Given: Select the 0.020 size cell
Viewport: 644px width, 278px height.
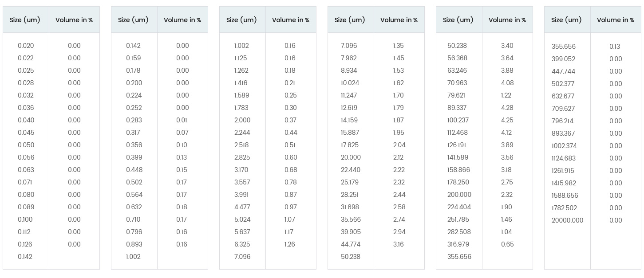Looking at the screenshot, I should click(26, 46).
